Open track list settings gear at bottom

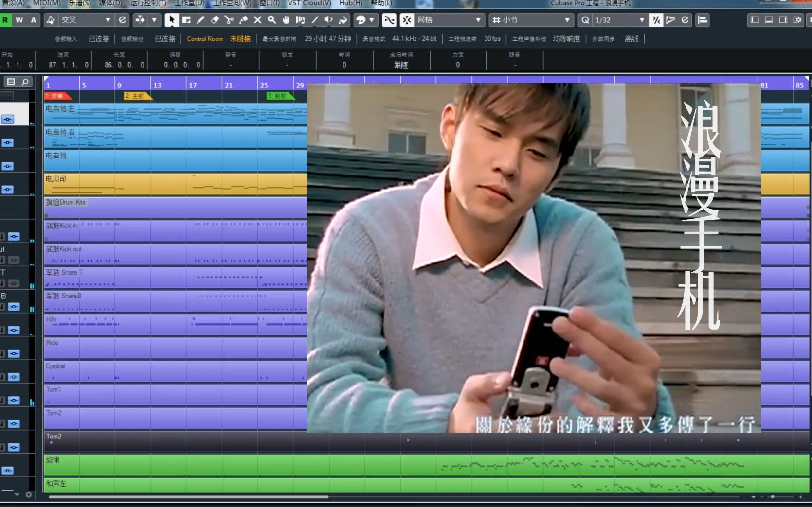point(29,494)
